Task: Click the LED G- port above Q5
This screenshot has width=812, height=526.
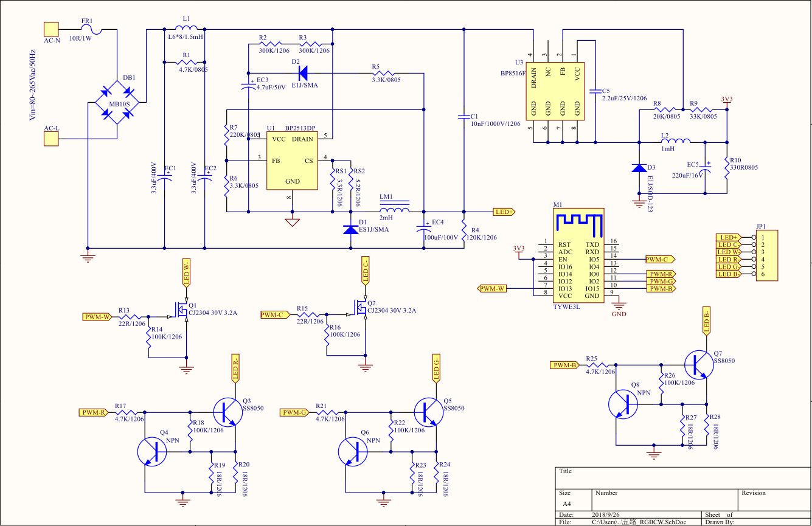Action: (x=436, y=367)
